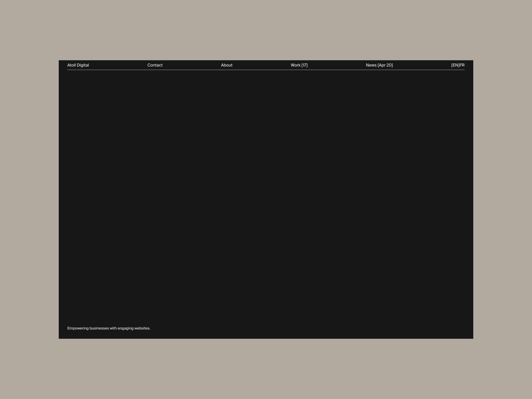Click the tagline 'Empowering businesses with engaging websites.'
Screen dimensions: 532x399
click(109, 328)
